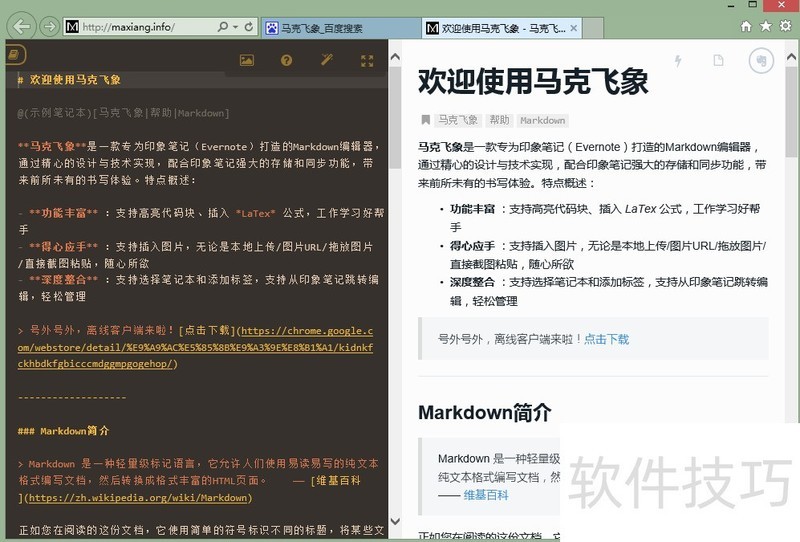Screen dimensions: 800x542
Task: Click 得心应手 bullet in preview
Action: pos(472,245)
